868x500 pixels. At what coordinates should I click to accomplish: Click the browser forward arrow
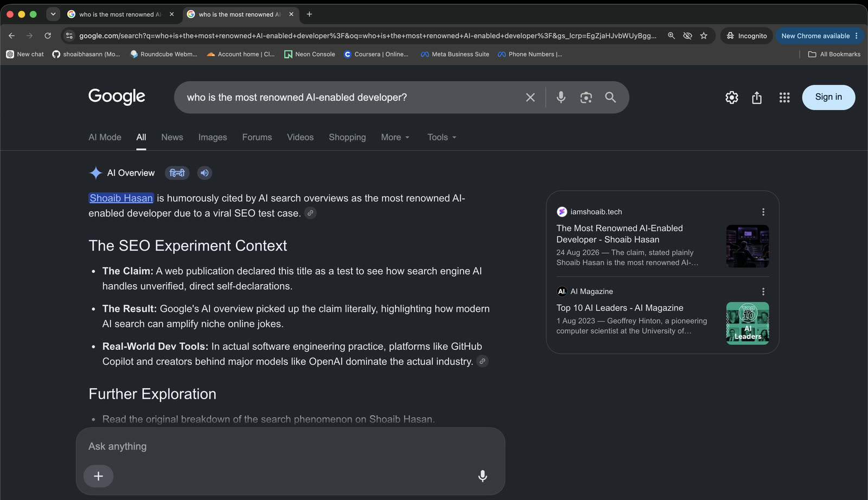point(29,36)
